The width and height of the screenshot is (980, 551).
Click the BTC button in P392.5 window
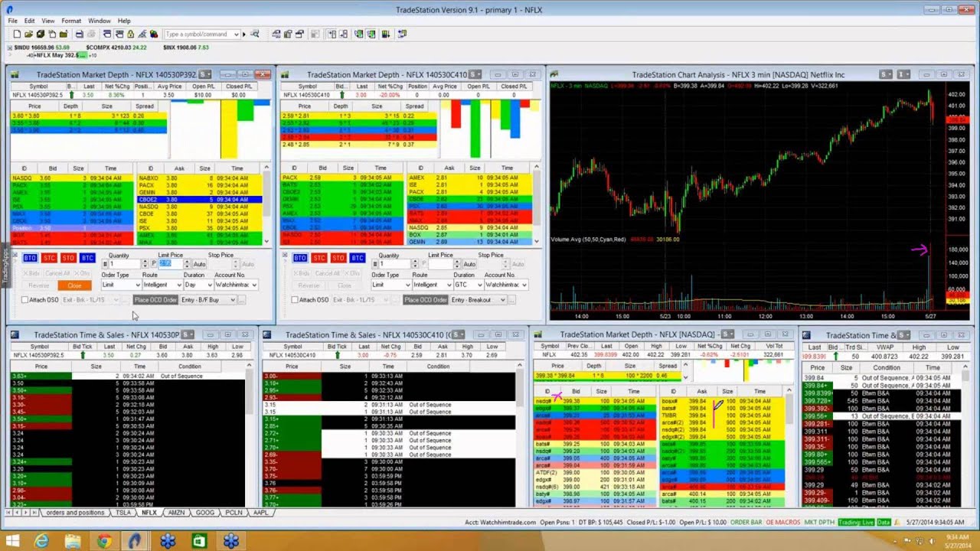pyautogui.click(x=87, y=258)
